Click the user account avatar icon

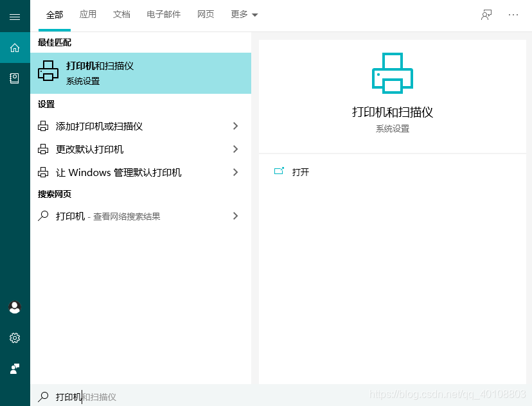[15, 307]
